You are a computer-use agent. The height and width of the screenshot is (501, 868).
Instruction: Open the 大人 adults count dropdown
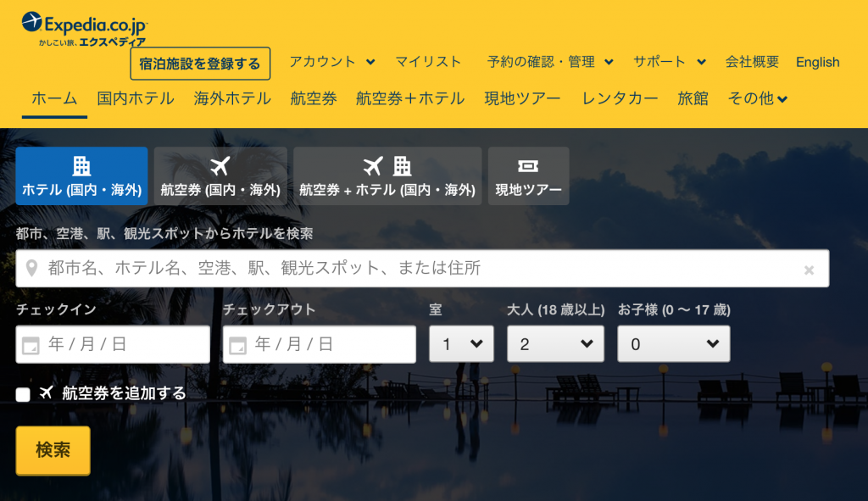(x=555, y=344)
